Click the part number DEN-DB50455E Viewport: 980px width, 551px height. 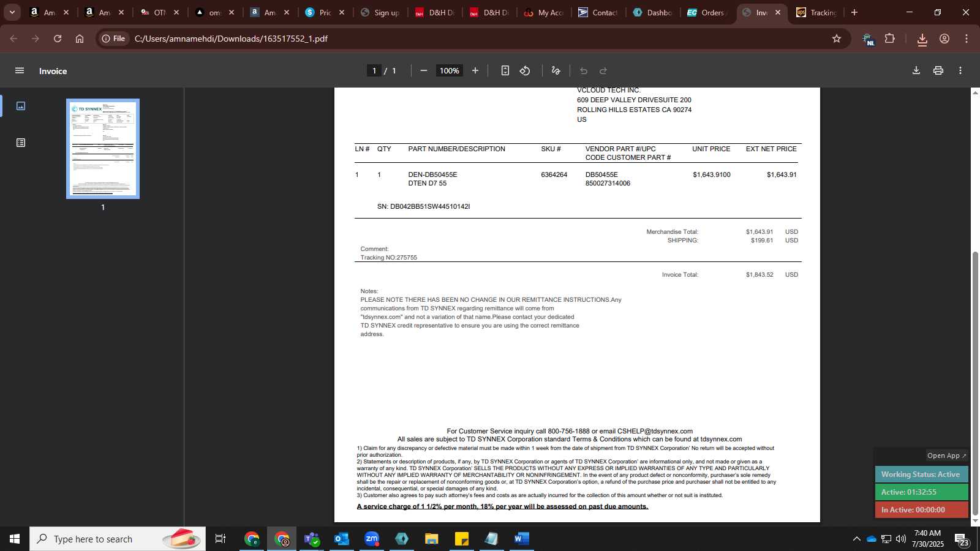point(433,175)
